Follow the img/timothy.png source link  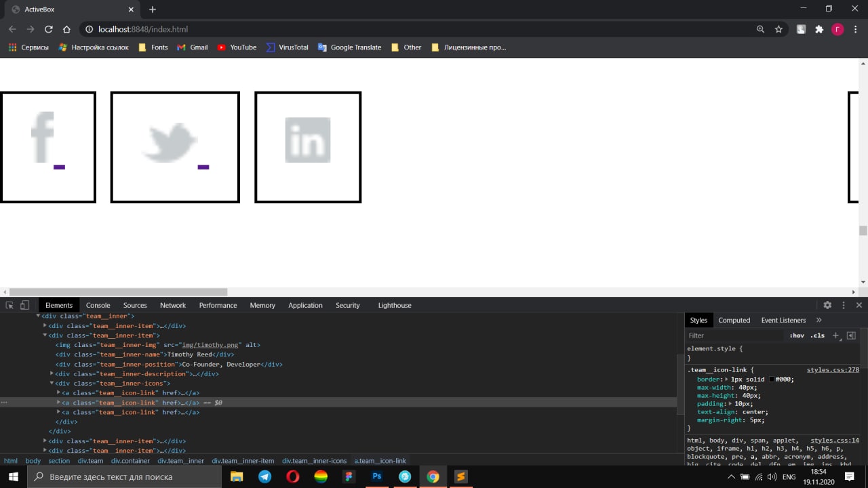click(212, 345)
